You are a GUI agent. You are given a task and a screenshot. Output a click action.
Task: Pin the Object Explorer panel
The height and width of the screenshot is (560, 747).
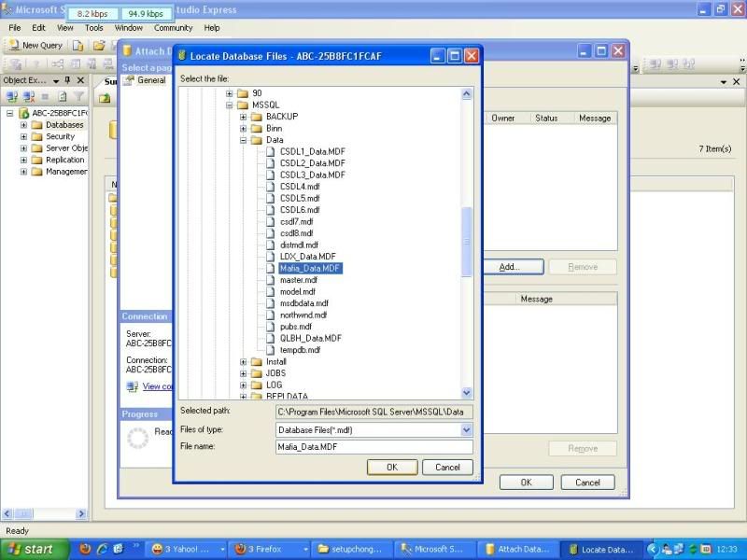67,80
